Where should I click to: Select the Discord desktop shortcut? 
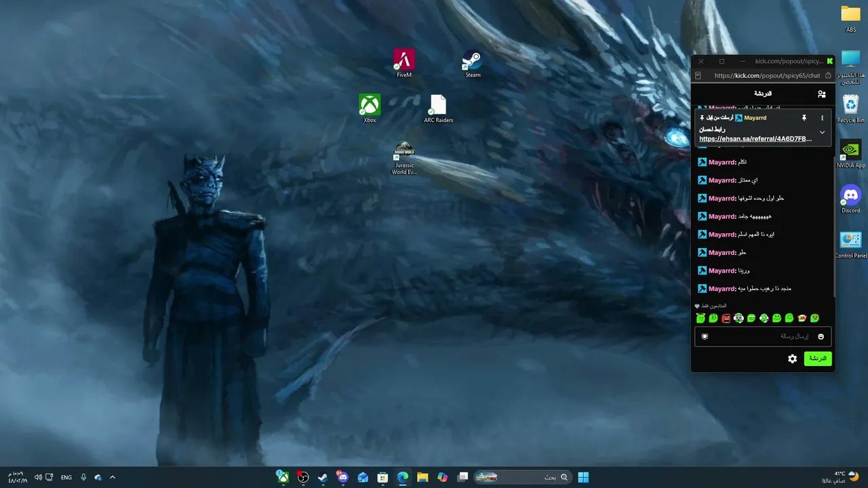[x=850, y=199]
